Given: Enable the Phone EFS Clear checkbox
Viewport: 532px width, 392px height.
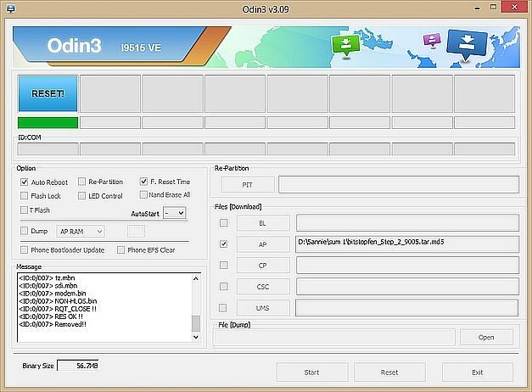Looking at the screenshot, I should [120, 249].
